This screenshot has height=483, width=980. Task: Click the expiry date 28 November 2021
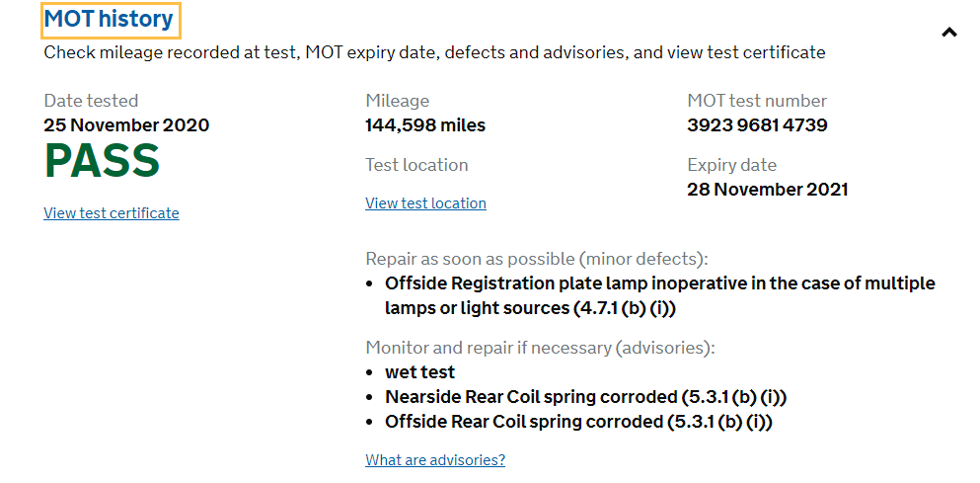(767, 190)
